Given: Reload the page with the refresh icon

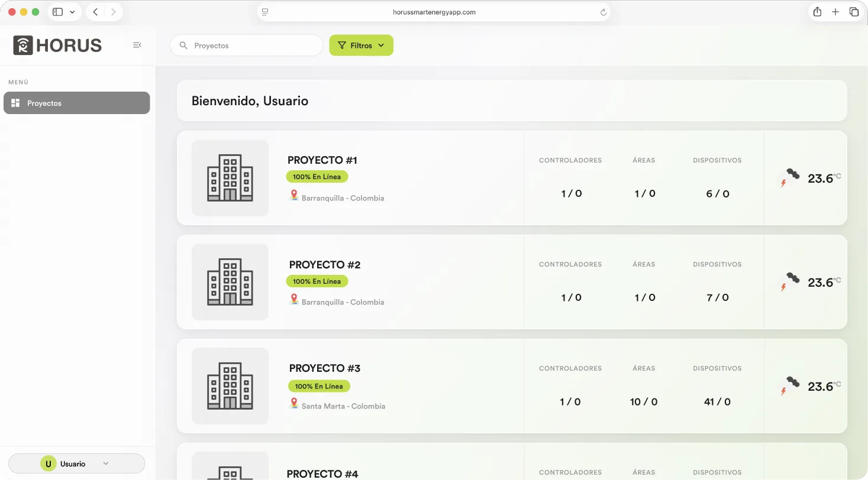Looking at the screenshot, I should tap(604, 12).
